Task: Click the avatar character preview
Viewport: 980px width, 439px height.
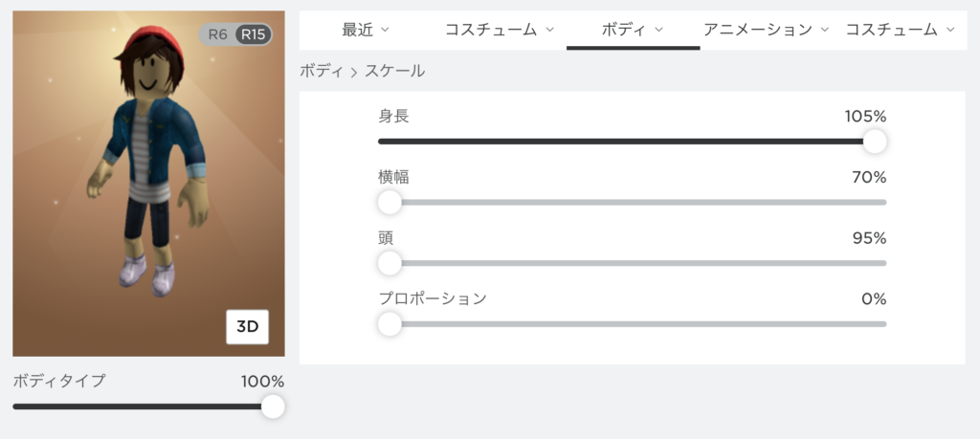Action: pos(148,159)
